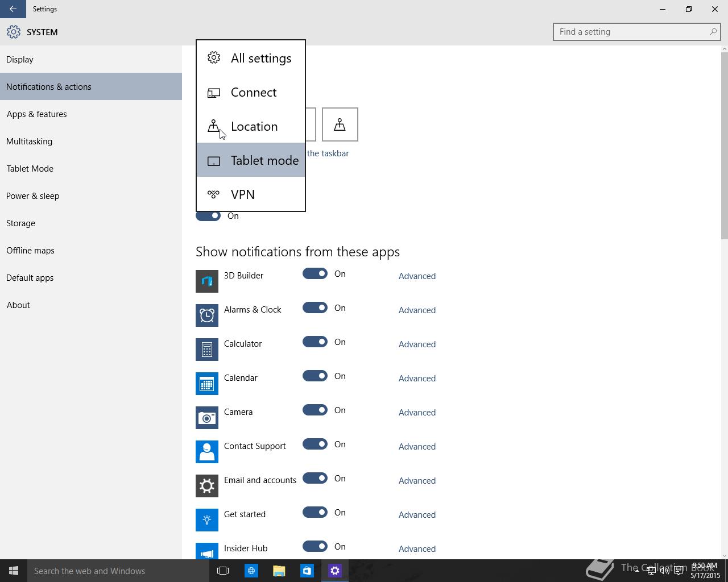Open File Explorer from the taskbar
This screenshot has height=582, width=728.
279,571
